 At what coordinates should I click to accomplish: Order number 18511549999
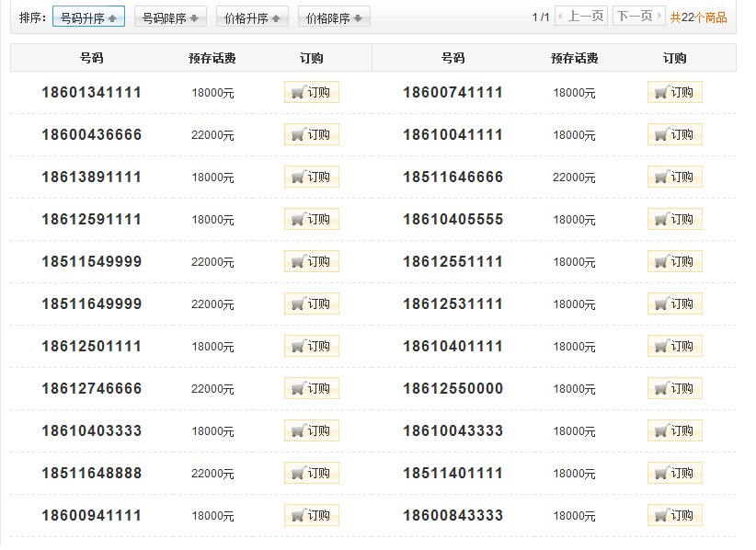(x=311, y=261)
